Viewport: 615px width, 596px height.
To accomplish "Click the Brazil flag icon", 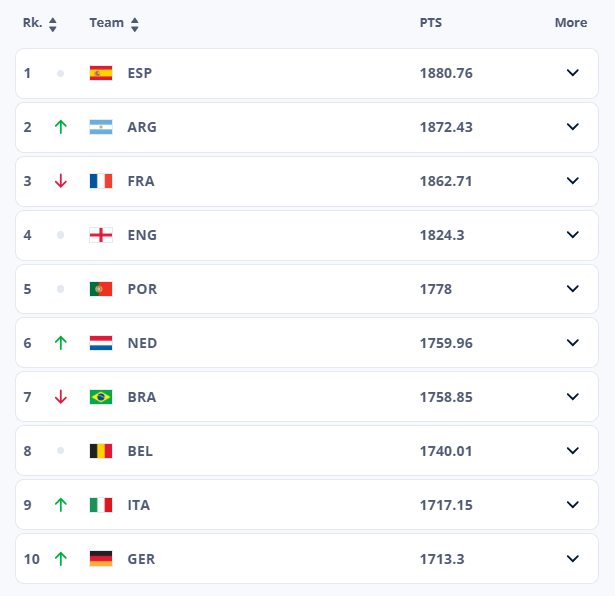I will (x=101, y=397).
